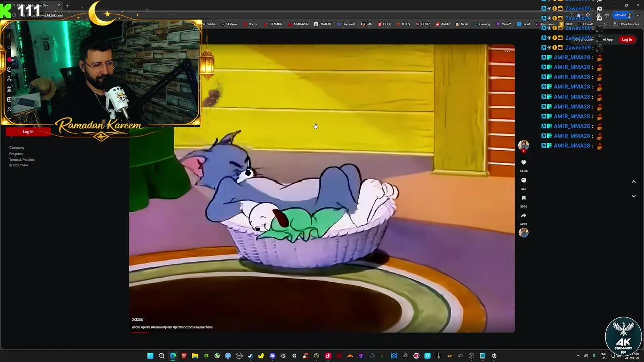644x362 pixels.
Task: Save video with the bookmark icon
Action: pyautogui.click(x=524, y=198)
